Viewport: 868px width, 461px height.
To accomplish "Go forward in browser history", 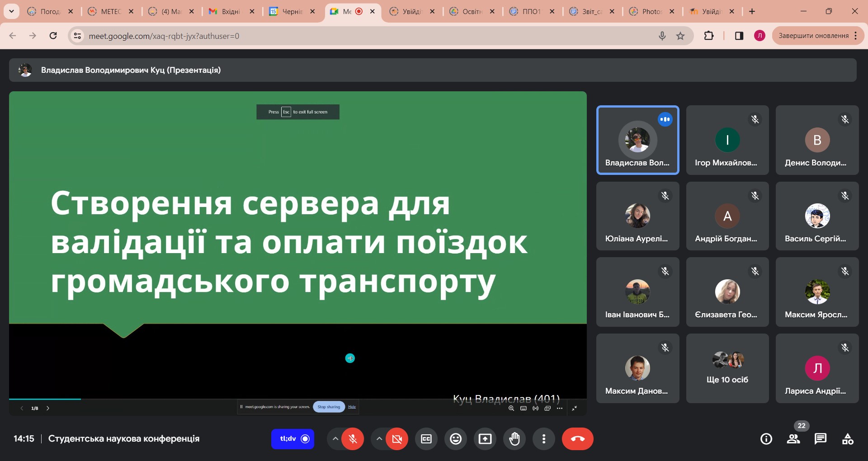I will click(x=33, y=36).
